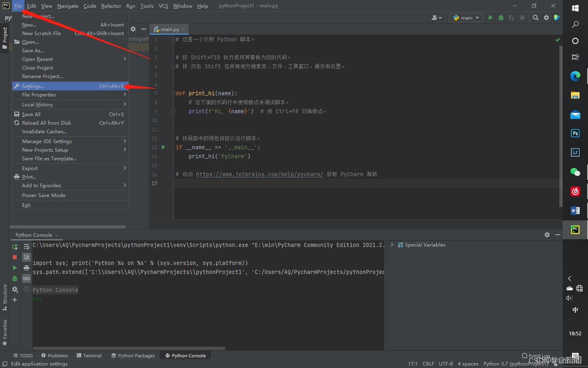The height and width of the screenshot is (368, 588).
Task: Open the jetbrains.com pycharm help link
Action: [x=259, y=174]
